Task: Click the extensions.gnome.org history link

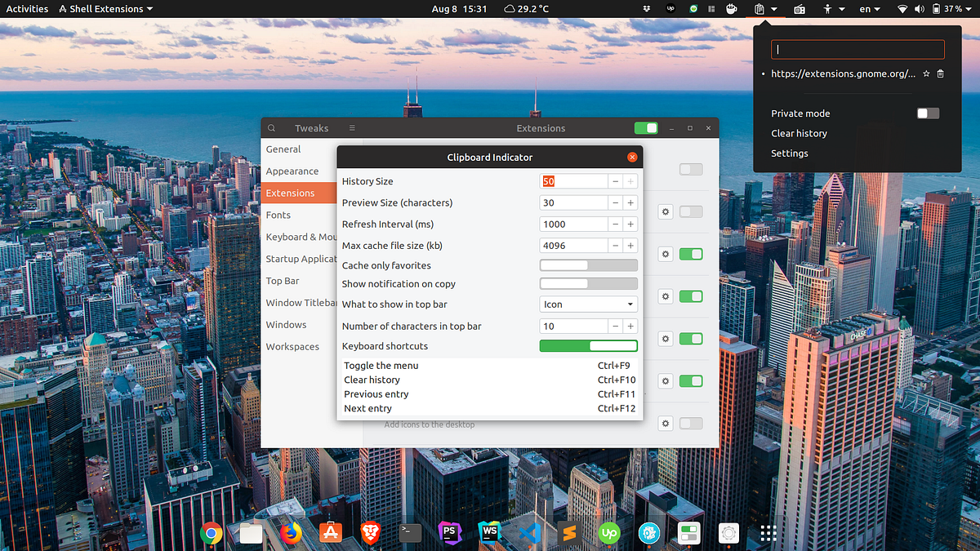Action: 843,73
